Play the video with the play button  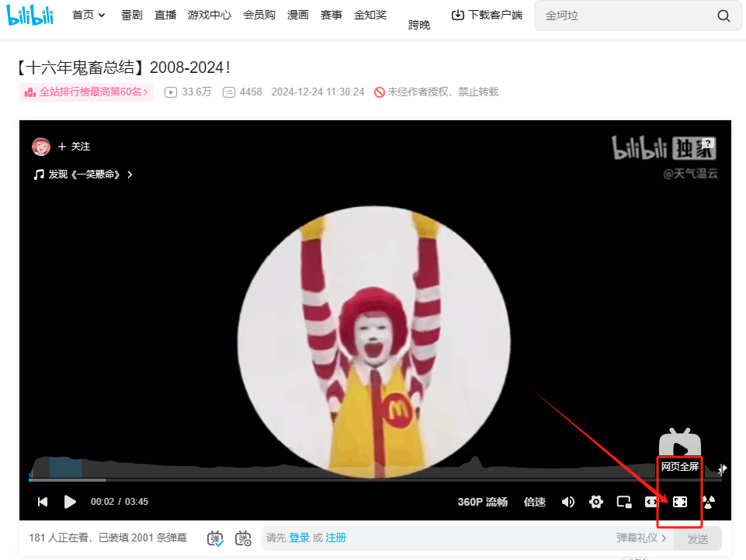click(x=70, y=502)
